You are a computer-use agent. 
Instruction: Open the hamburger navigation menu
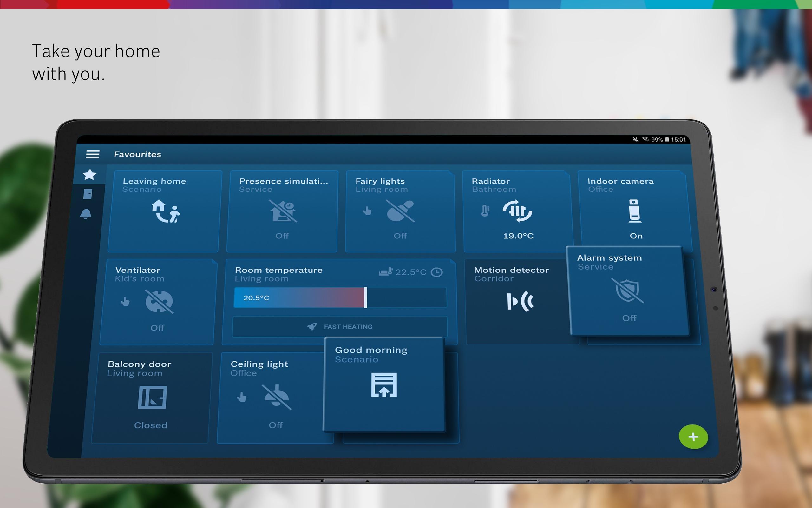point(93,154)
